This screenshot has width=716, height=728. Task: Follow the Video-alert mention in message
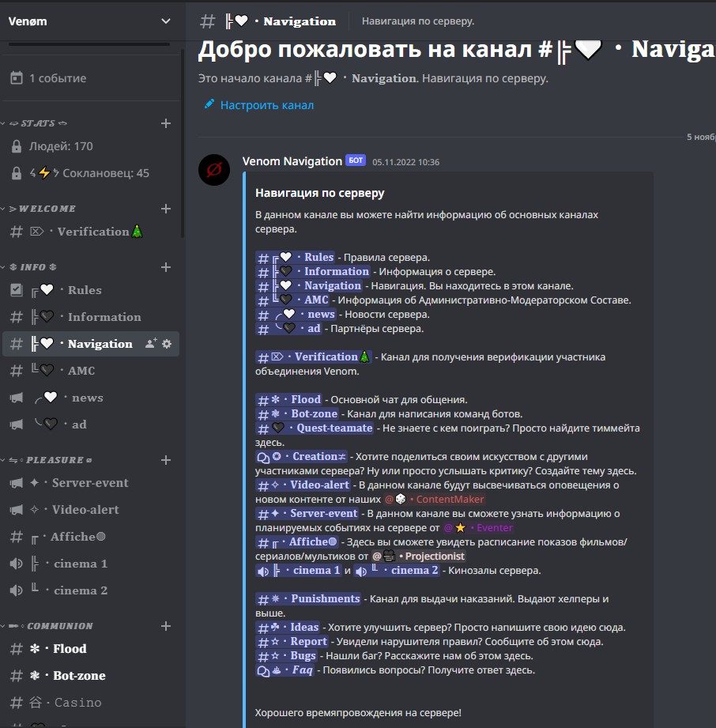tap(303, 485)
